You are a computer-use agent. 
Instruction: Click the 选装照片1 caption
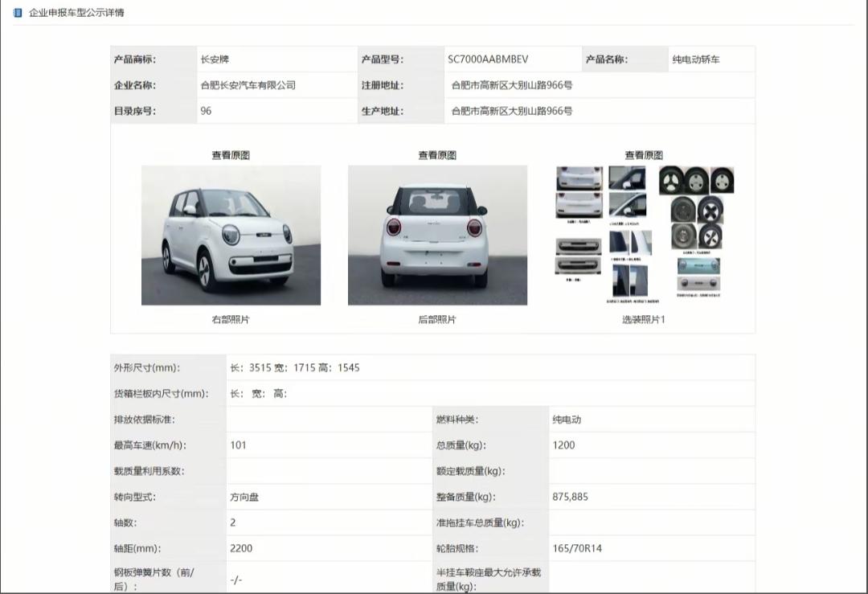click(644, 319)
